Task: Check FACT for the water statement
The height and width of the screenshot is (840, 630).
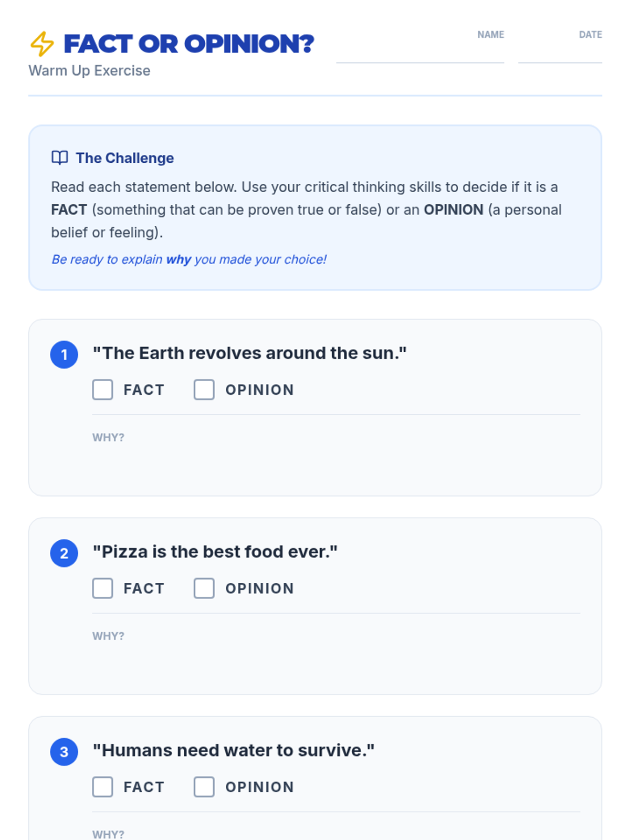Action: (103, 787)
